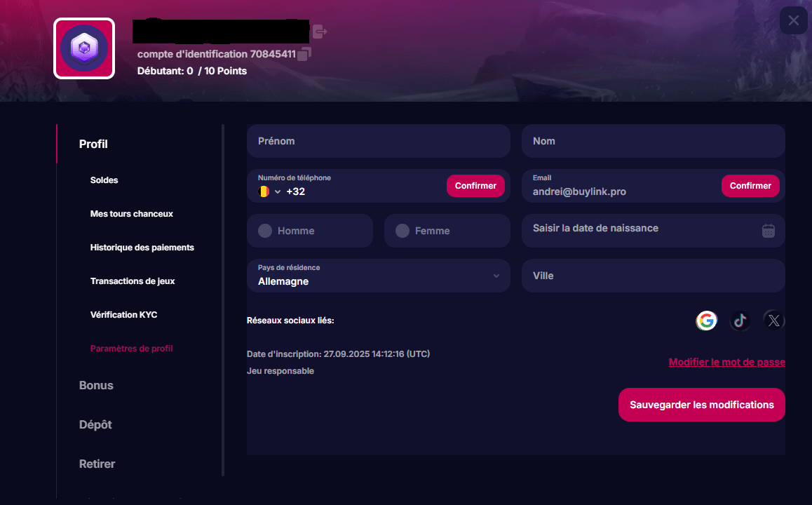Open Historique des paiements in sidebar
The image size is (812, 505).
142,248
